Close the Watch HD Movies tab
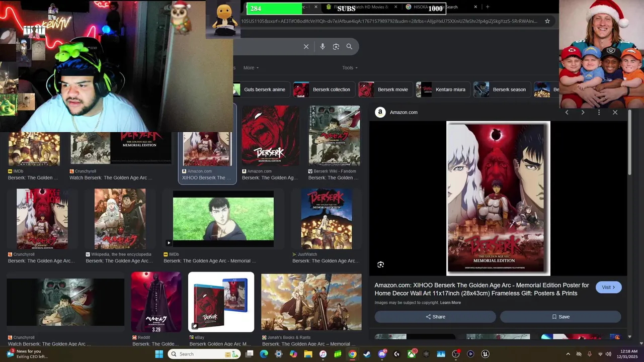 tap(395, 7)
